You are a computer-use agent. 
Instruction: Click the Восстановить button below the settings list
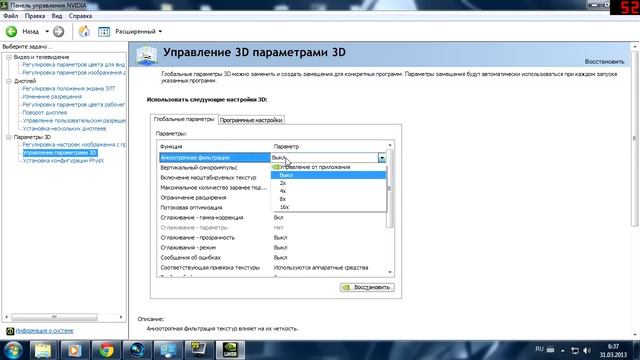coord(367,287)
